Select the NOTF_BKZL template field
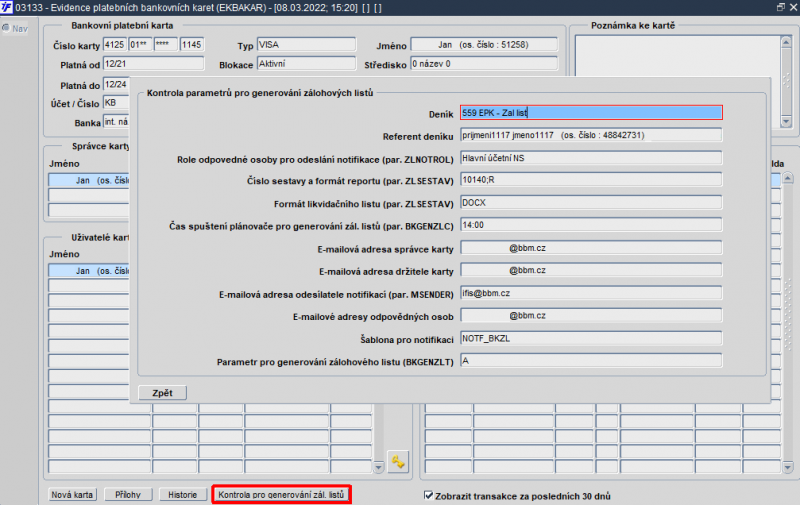 pos(591,338)
